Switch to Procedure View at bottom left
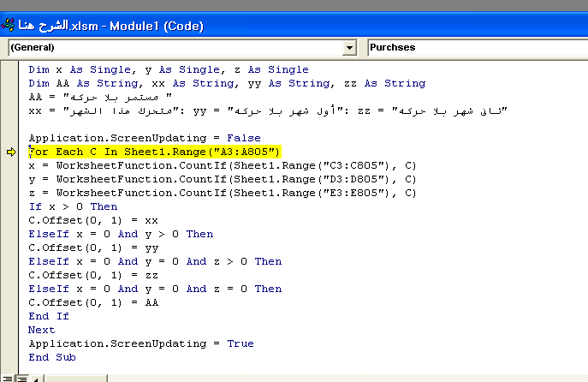Screen dimensions: 588x382 [6, 377]
